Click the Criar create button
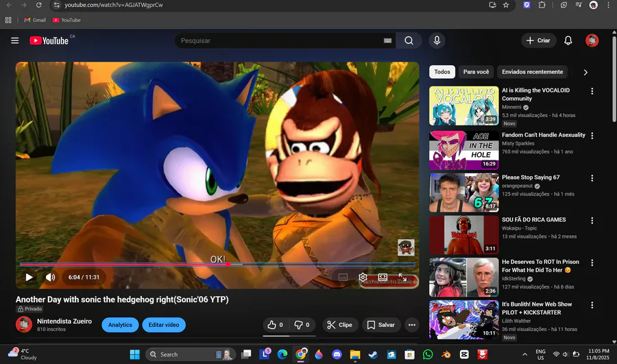Screen dimensions: 617x364 click(538, 40)
